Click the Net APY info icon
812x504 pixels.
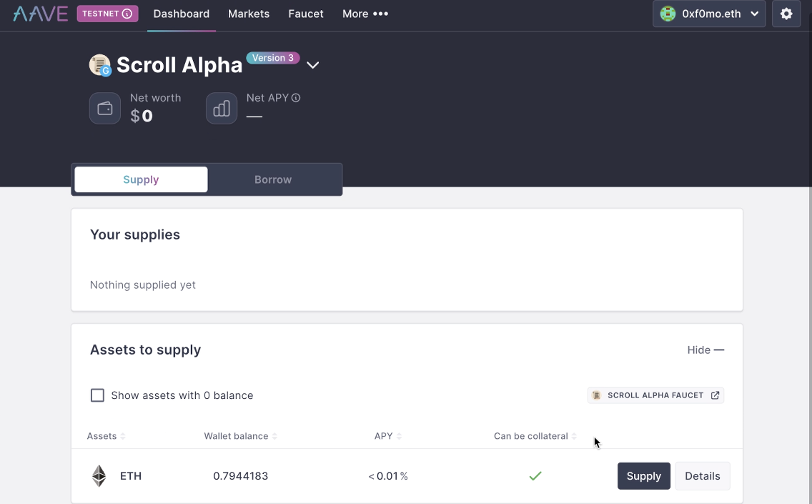(x=296, y=98)
